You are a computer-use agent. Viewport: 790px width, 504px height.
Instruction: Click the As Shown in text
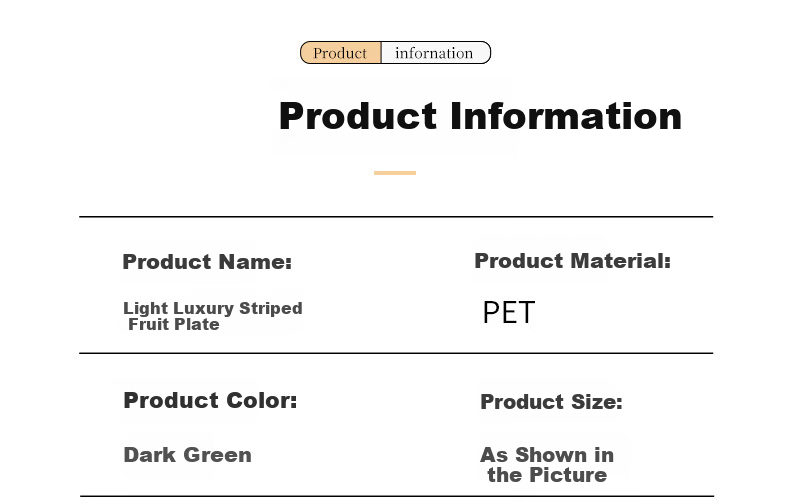(x=547, y=455)
